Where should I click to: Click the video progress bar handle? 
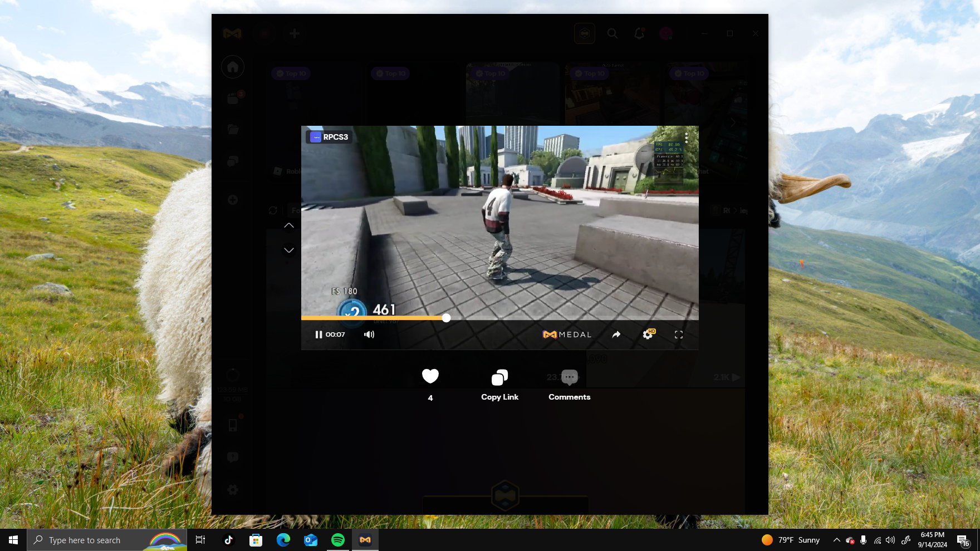point(446,318)
